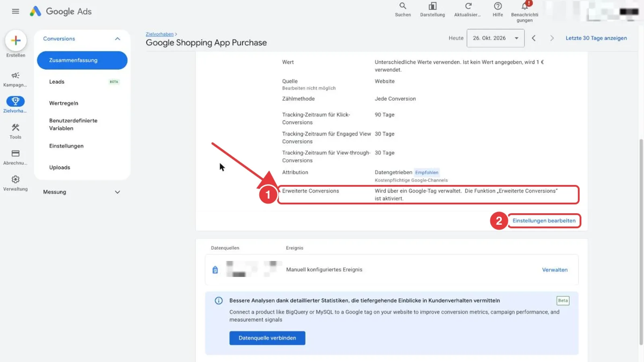Open Kampagnen megaphone icon
644x362 pixels.
point(15,76)
